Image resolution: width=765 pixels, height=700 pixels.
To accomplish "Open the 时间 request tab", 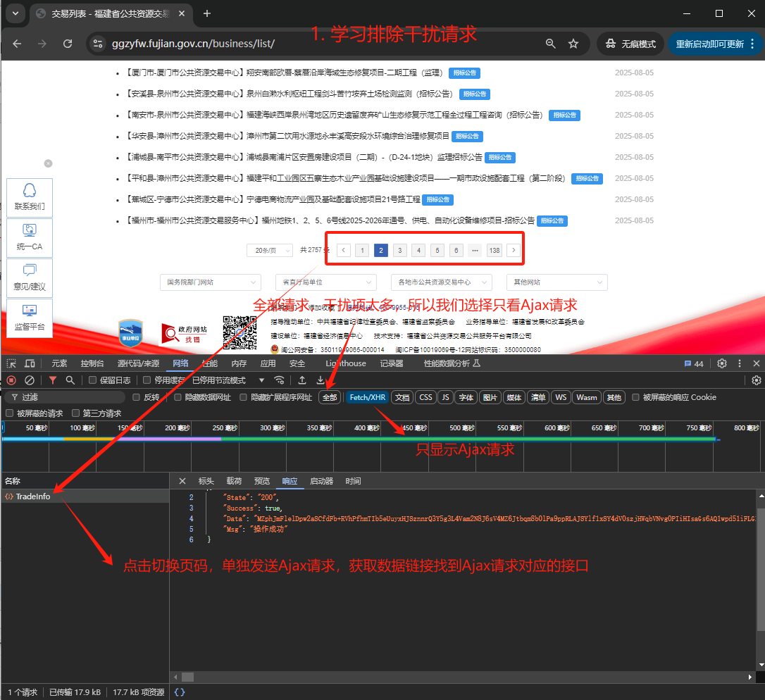I will coord(353,481).
